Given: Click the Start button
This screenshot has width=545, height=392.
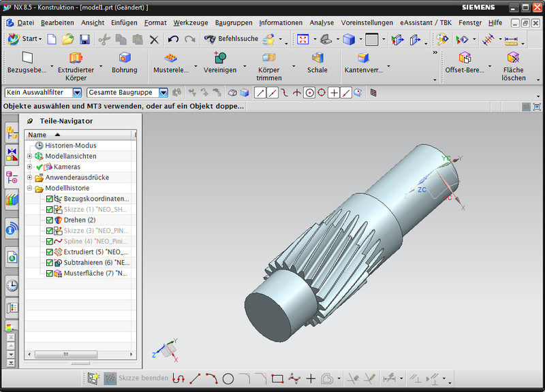Looking at the screenshot, I should point(25,39).
